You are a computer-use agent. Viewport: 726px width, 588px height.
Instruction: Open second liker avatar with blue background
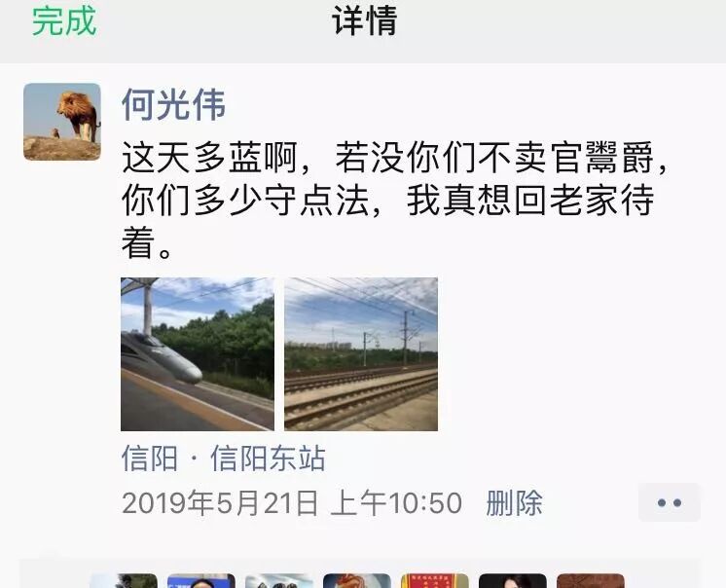pyautogui.click(x=200, y=580)
